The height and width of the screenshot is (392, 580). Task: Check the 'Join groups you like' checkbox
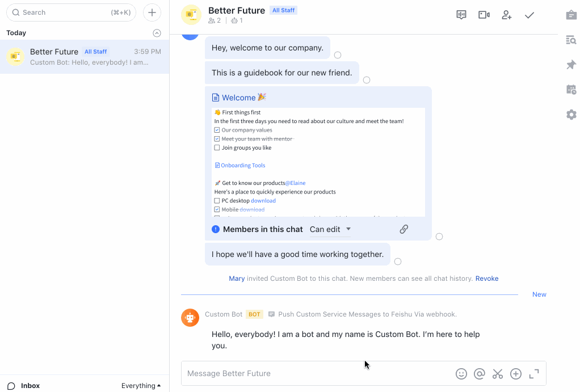pyautogui.click(x=217, y=148)
